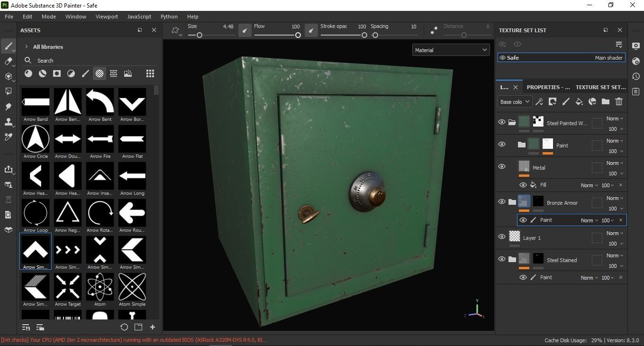The image size is (644, 346).
Task: Open the Mode menu
Action: tap(49, 16)
